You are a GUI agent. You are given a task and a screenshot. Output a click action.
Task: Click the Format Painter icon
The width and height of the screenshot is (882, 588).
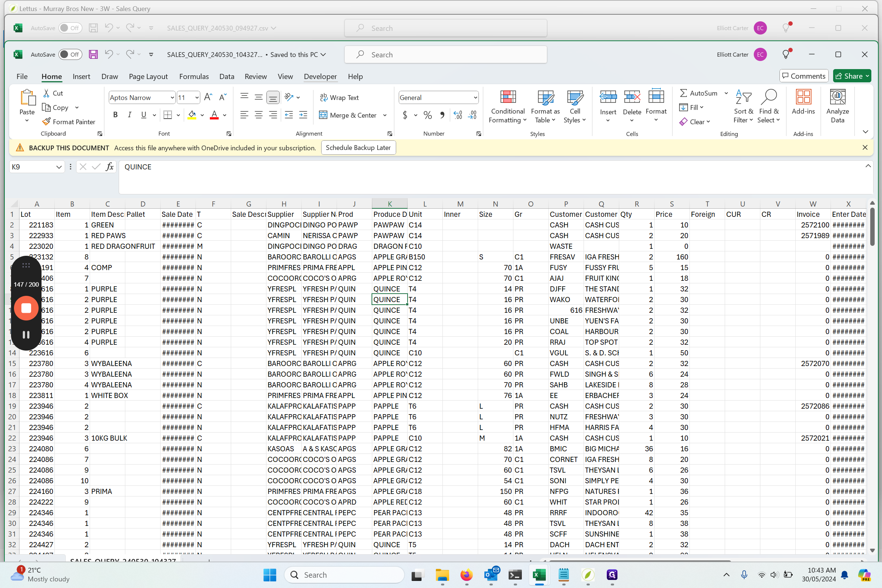click(x=47, y=122)
